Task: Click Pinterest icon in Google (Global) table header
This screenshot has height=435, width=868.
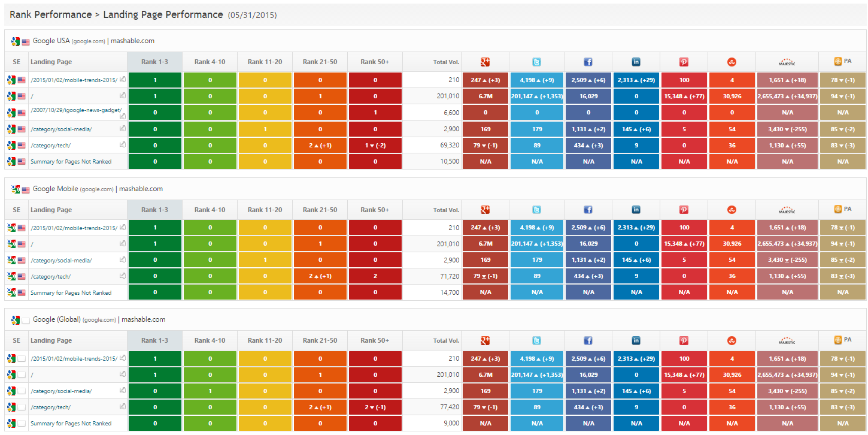Action: pyautogui.click(x=684, y=340)
